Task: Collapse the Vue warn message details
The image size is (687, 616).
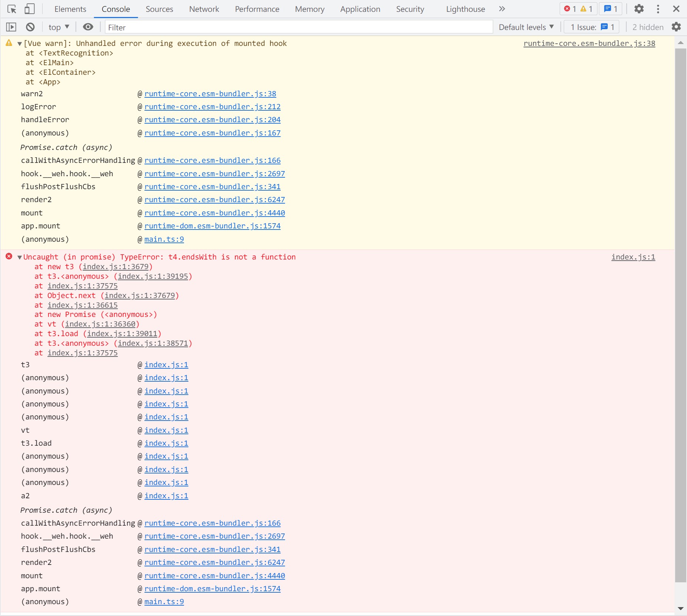Action: (19, 43)
